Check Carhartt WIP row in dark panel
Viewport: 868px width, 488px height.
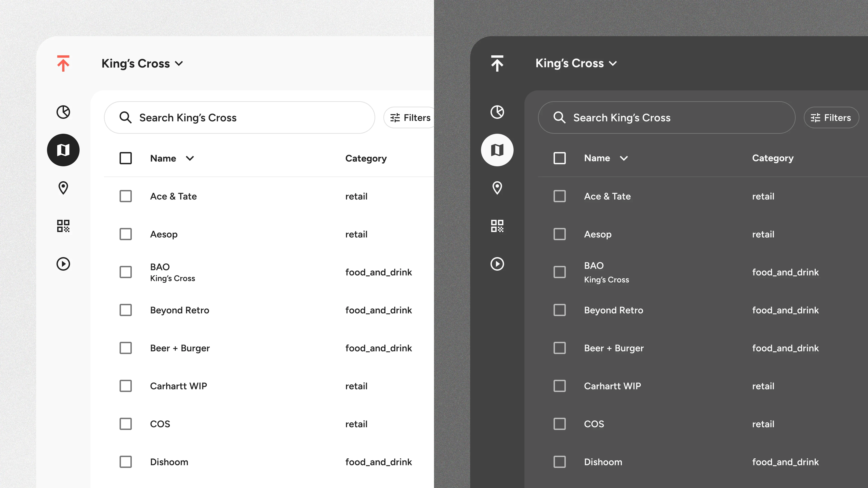click(560, 386)
